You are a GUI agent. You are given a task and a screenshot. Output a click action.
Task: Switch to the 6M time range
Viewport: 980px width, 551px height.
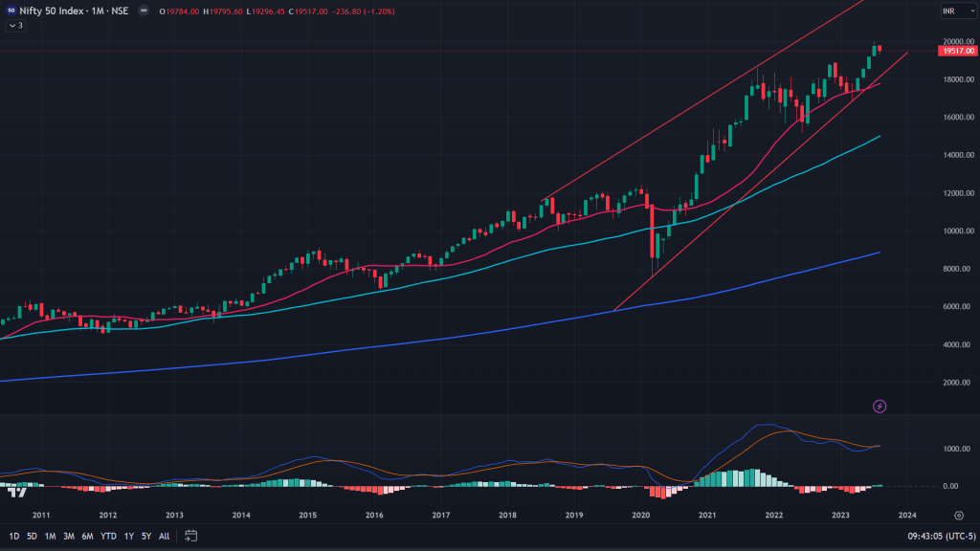tap(87, 536)
